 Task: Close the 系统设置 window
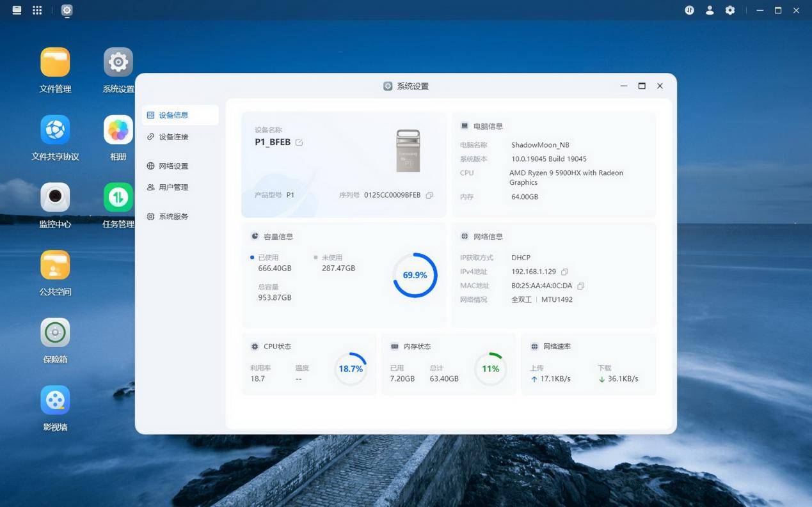[x=660, y=86]
